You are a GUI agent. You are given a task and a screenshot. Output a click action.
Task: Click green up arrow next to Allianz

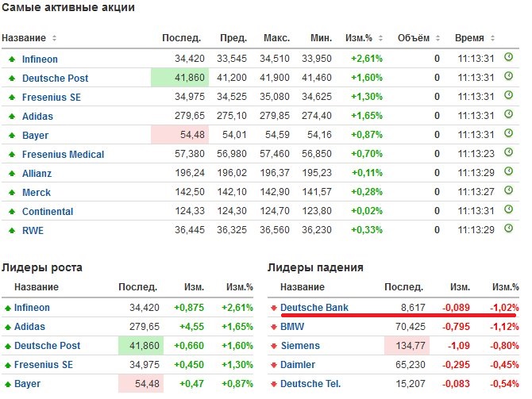tap(12, 174)
